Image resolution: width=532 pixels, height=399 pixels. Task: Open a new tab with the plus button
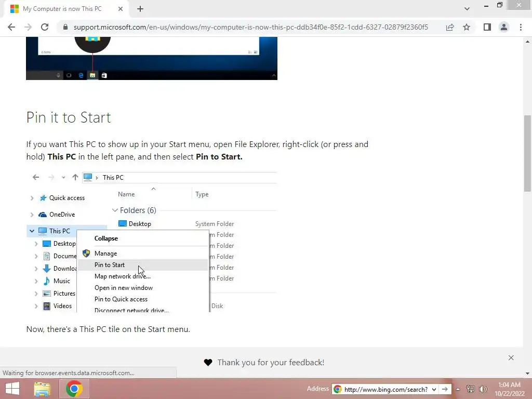tap(140, 9)
